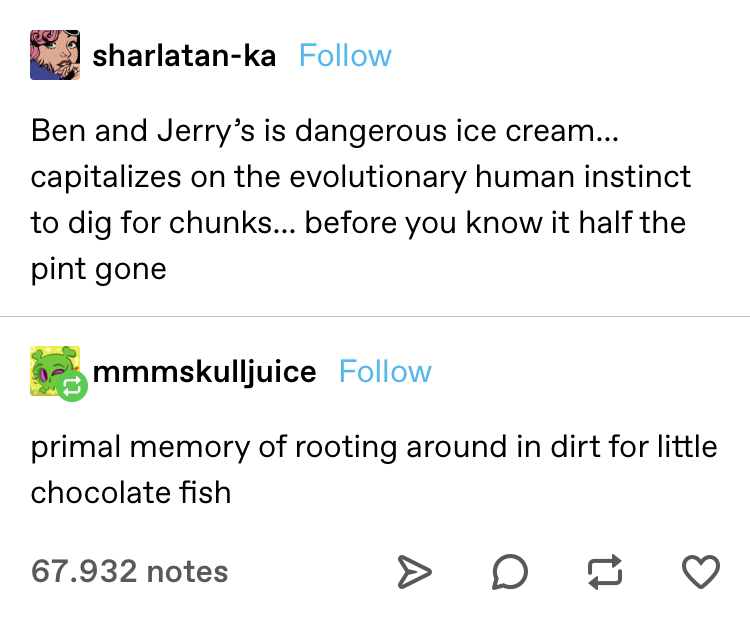The height and width of the screenshot is (628, 750).
Task: Click the words 'chocolate fish'
Action: [x=131, y=493]
